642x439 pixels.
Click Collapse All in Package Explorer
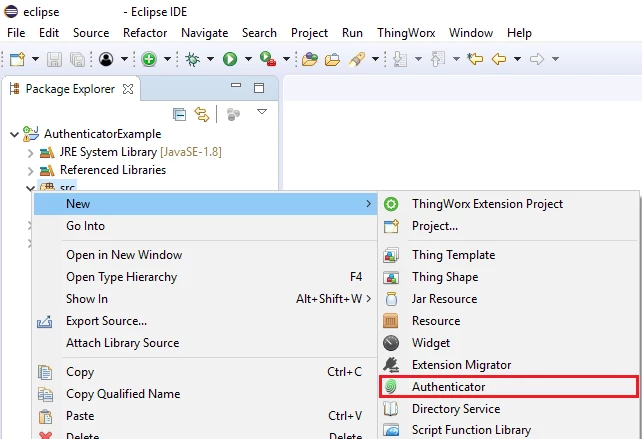pos(179,114)
